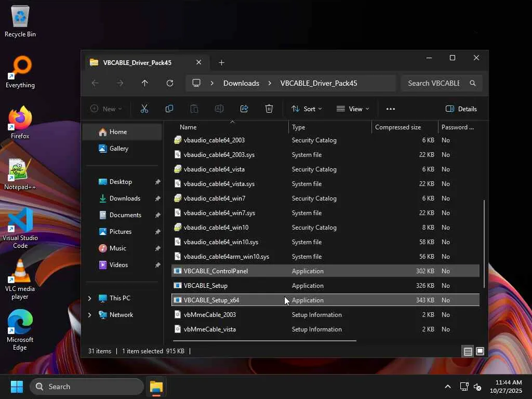This screenshot has width=532, height=399.
Task: Click the Cut scissors icon in toolbar
Action: (x=144, y=109)
